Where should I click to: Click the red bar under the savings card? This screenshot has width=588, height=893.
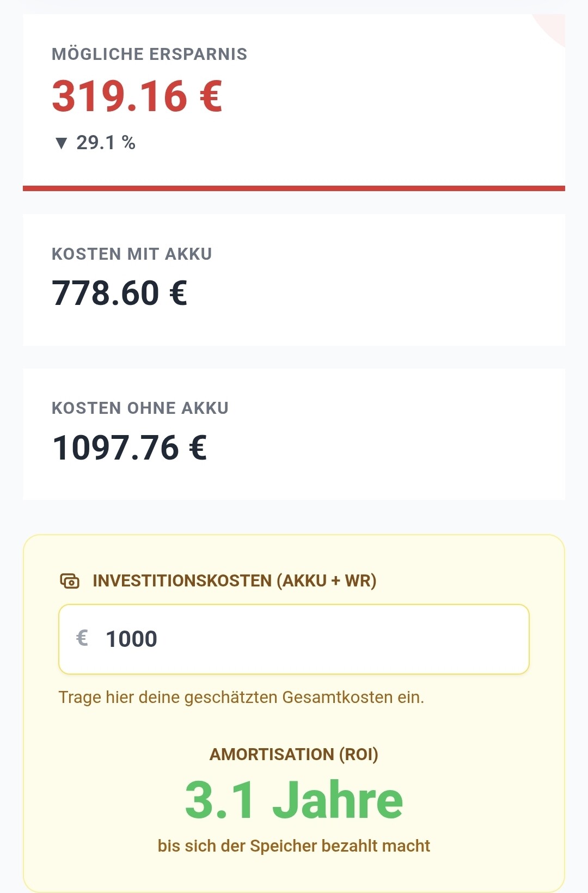point(294,188)
